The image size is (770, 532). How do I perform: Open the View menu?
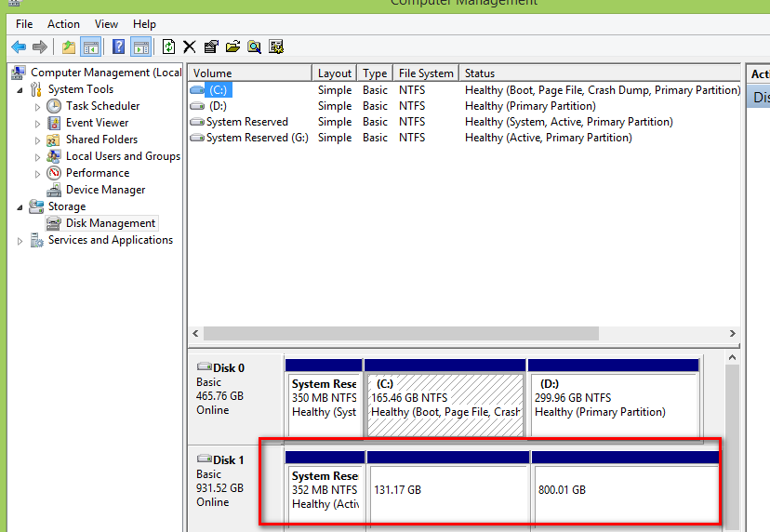(106, 24)
